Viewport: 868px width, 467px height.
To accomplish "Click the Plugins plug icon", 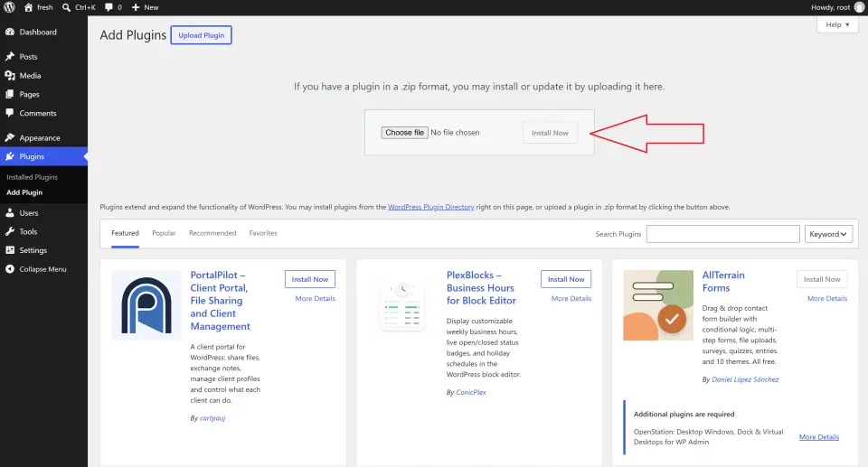I will click(x=10, y=156).
